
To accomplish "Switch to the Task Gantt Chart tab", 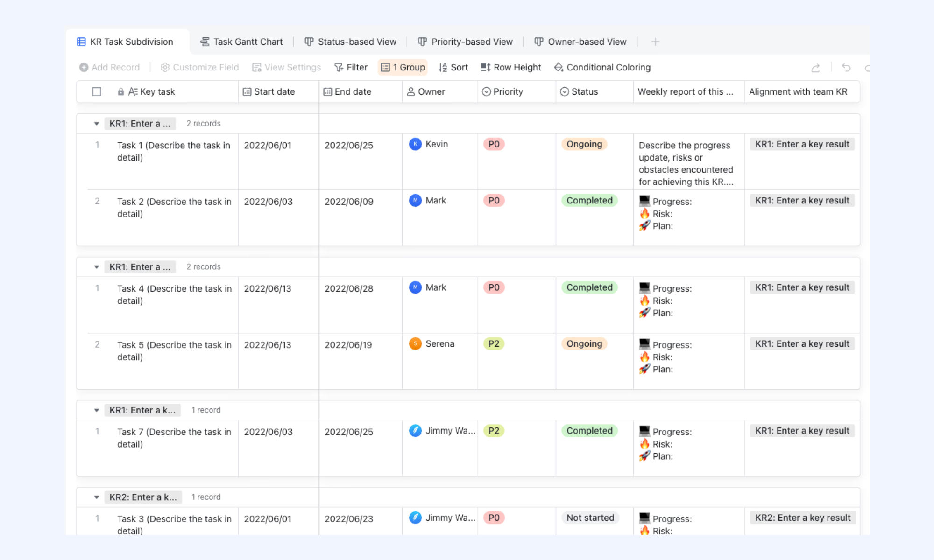I will 241,42.
